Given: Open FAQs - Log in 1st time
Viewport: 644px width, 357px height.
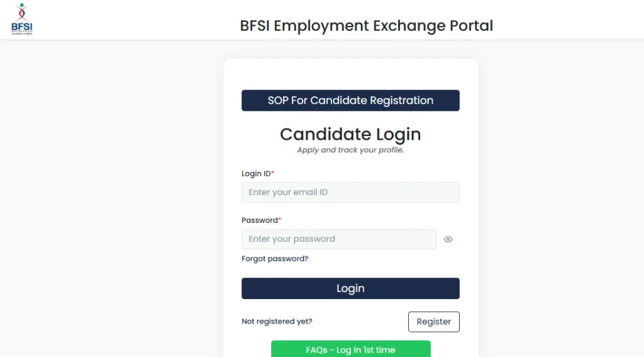Looking at the screenshot, I should 350,349.
